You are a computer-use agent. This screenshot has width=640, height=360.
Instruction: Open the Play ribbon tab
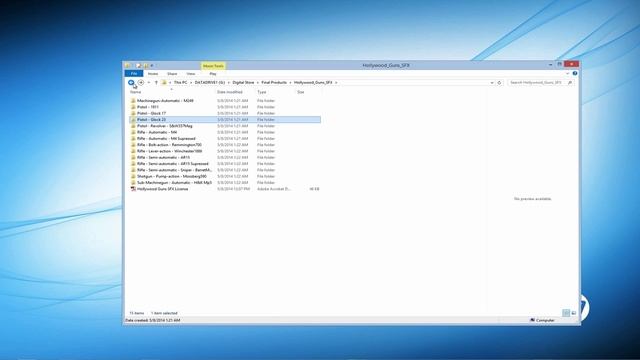coord(213,74)
